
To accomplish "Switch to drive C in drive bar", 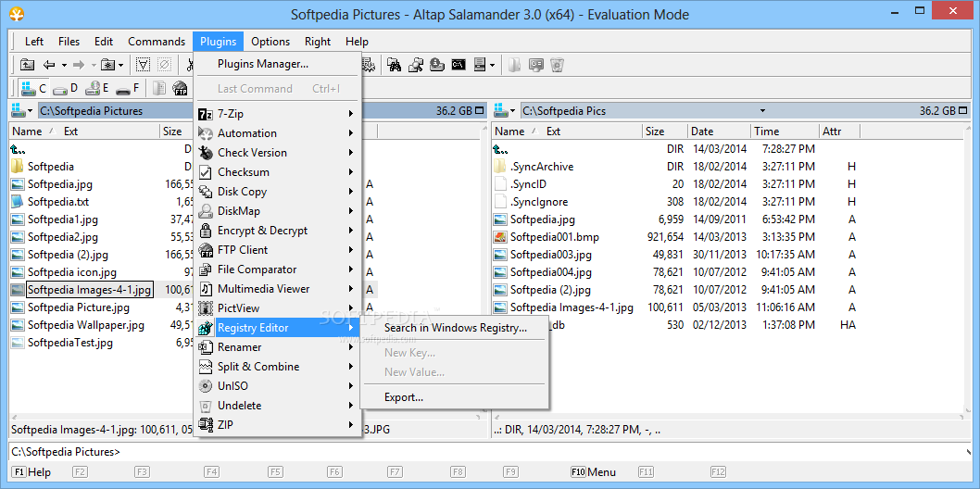I will pyautogui.click(x=33, y=88).
